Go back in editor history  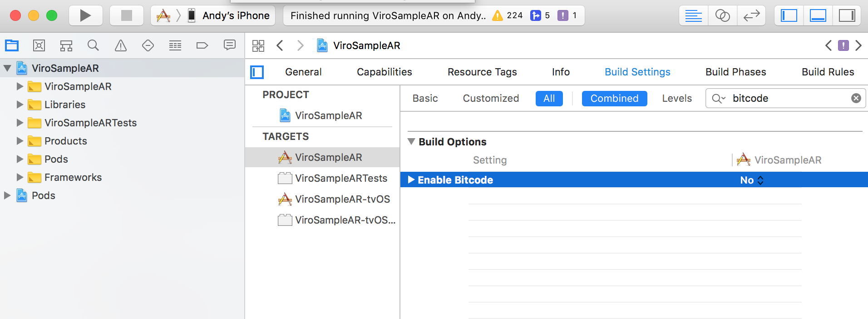point(280,45)
